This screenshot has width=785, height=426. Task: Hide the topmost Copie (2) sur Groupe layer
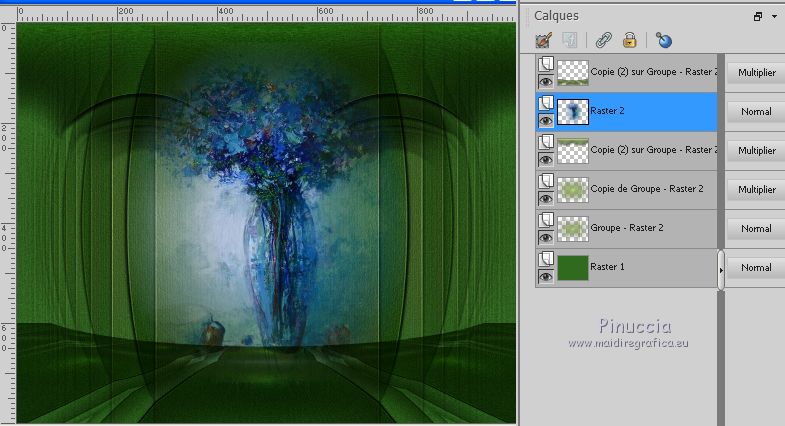[546, 81]
